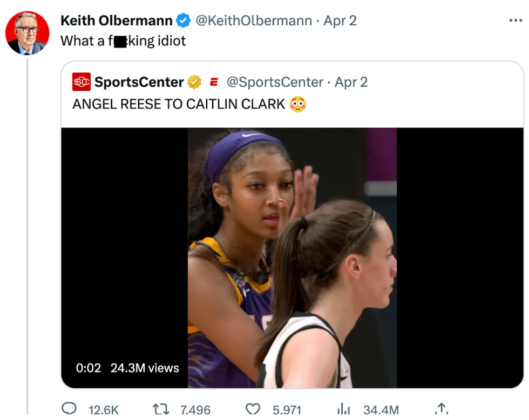The width and height of the screenshot is (529, 420).
Task: Click the share upload arrow icon
Action: coord(441,409)
